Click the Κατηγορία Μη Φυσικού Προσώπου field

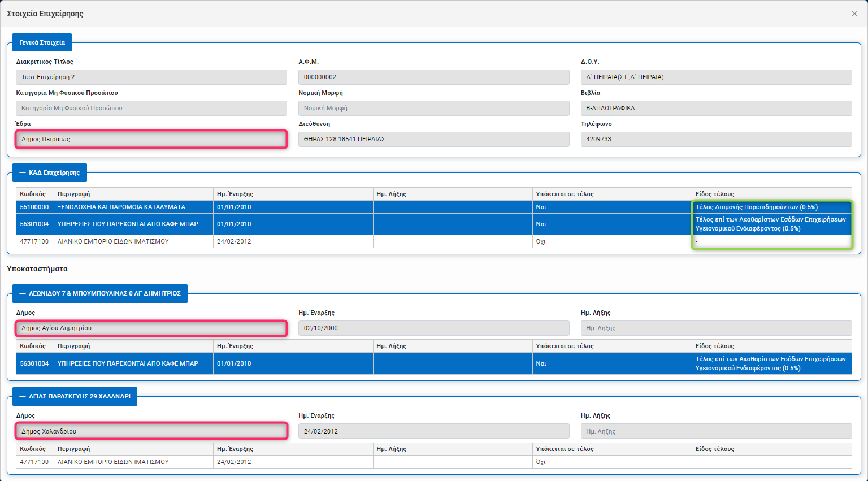click(x=151, y=108)
